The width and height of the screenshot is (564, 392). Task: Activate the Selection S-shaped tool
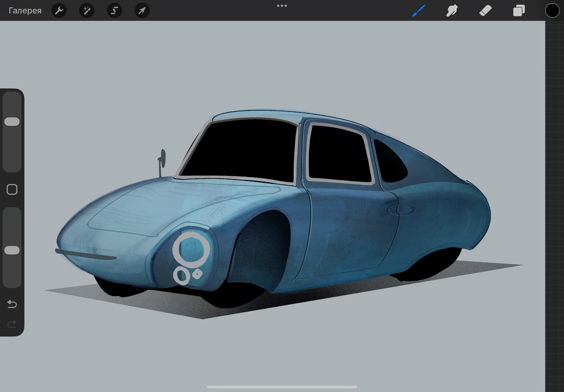(114, 10)
